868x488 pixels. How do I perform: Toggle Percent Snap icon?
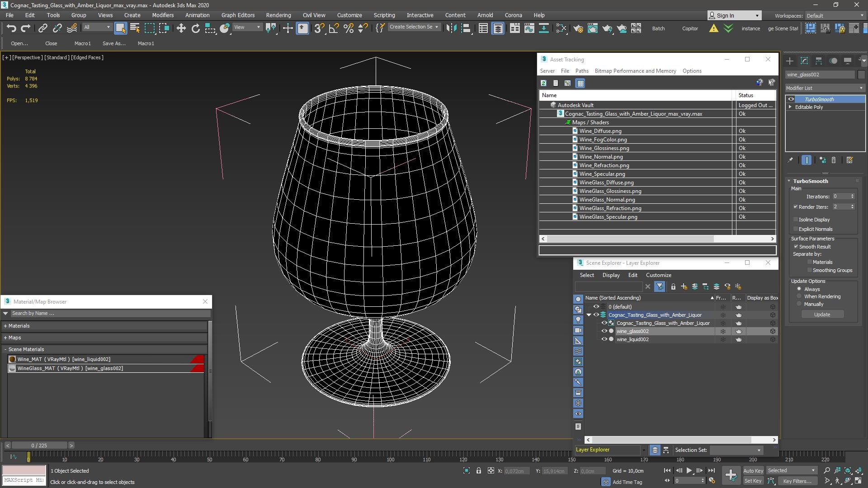pos(348,28)
